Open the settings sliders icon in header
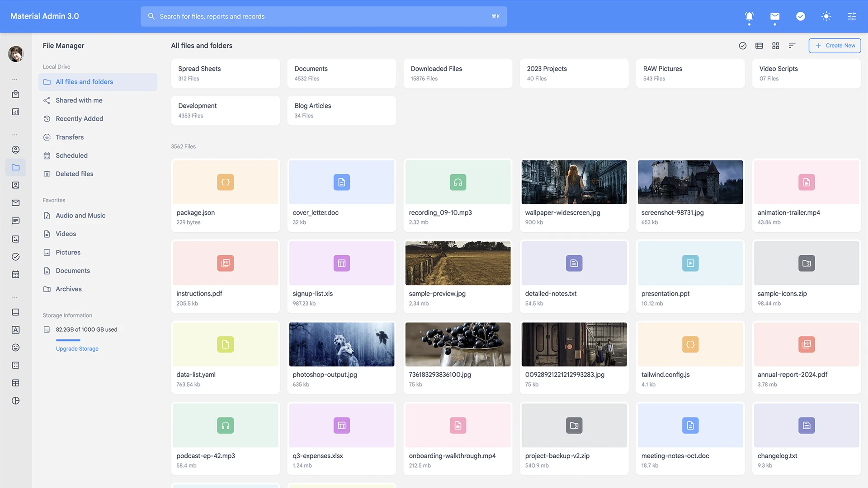Screen dimensions: 868x488 852,16
